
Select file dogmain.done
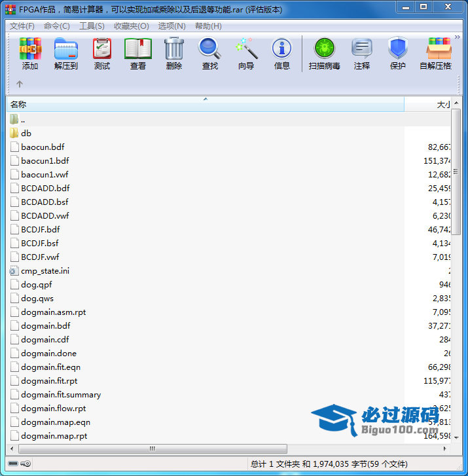48,354
